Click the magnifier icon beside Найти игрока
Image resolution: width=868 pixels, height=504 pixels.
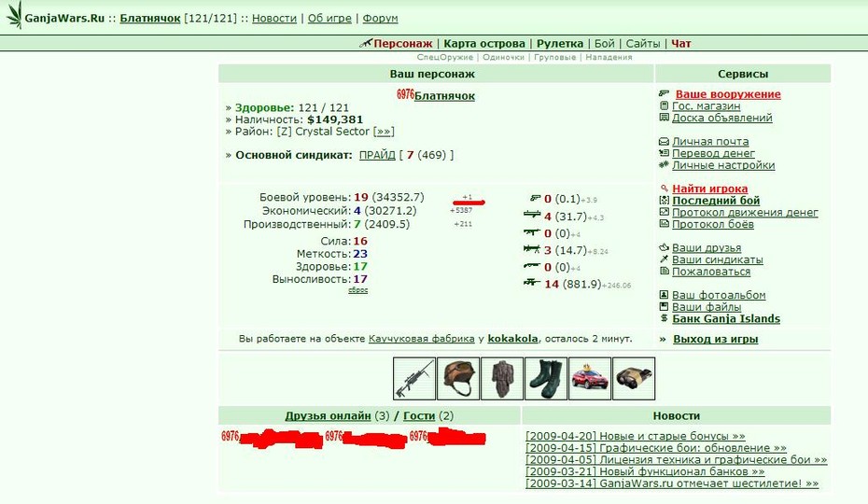[x=665, y=189]
